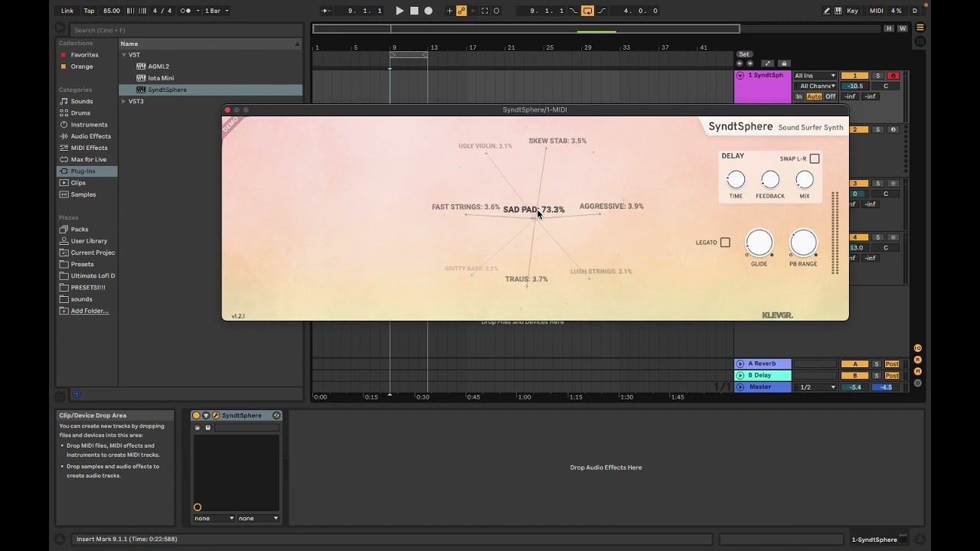Arm the transport Record button
Viewport: 980px width, 551px height.
click(x=428, y=11)
